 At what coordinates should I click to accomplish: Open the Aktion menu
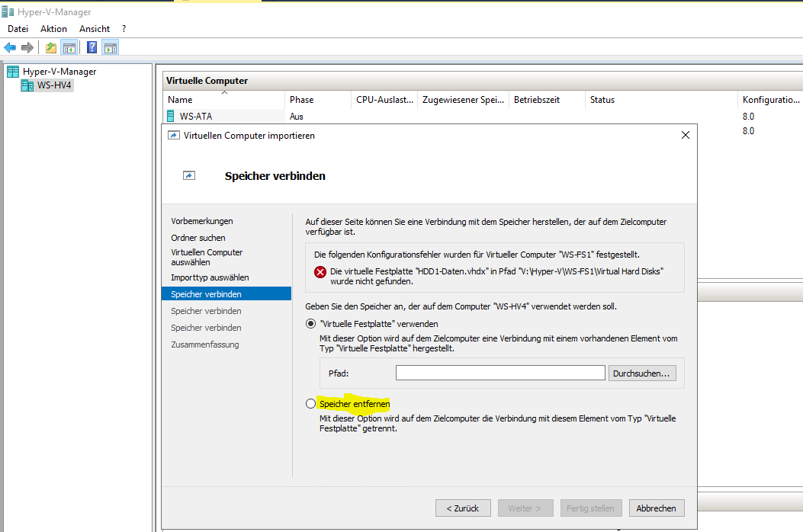54,29
